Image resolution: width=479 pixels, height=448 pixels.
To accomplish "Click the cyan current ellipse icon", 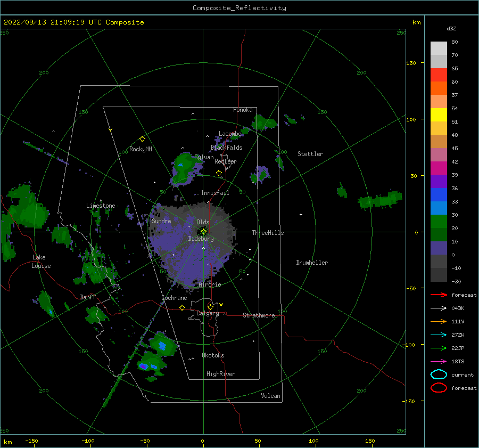I will pos(439,374).
